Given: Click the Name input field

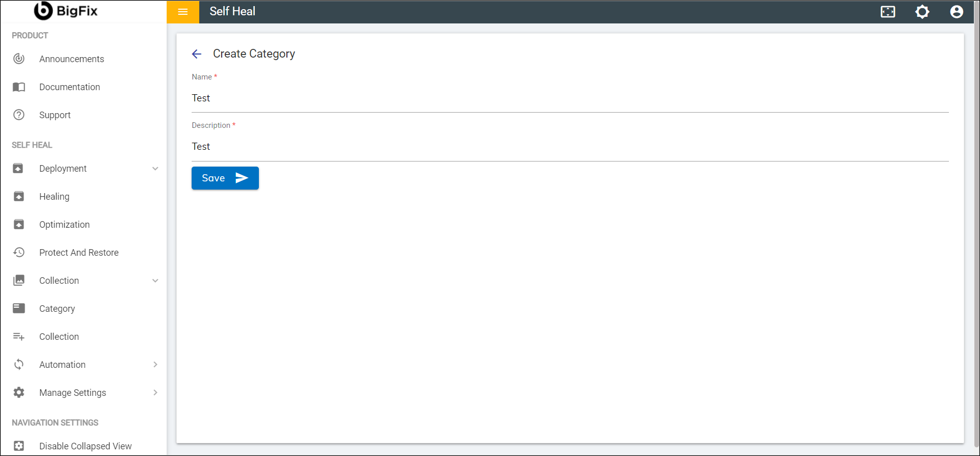Looking at the screenshot, I should [x=569, y=98].
